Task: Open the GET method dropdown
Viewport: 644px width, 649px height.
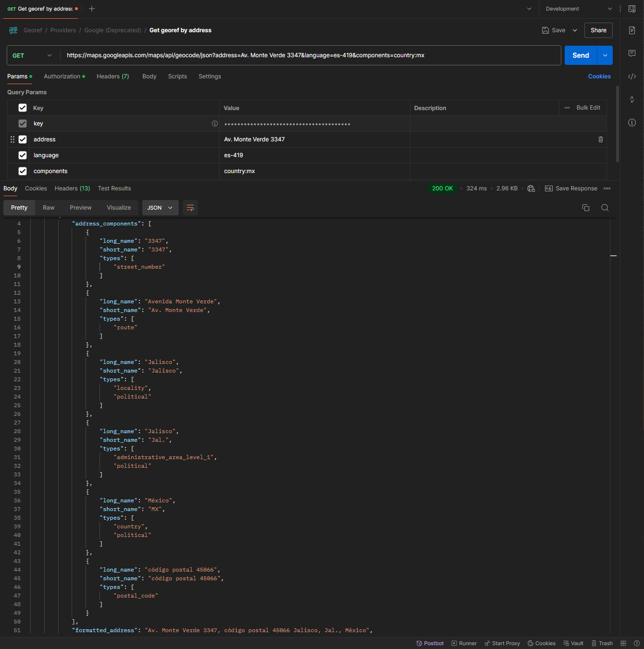Action: tap(32, 55)
